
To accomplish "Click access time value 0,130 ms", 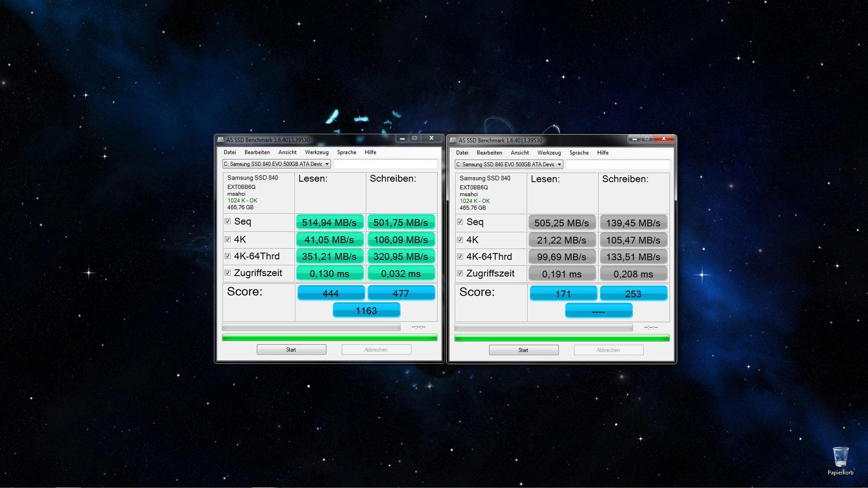I will pyautogui.click(x=330, y=274).
